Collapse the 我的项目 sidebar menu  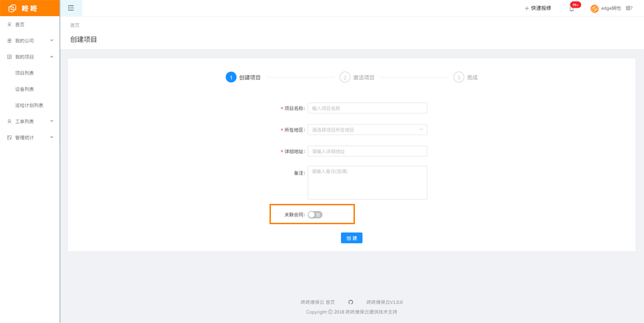tap(29, 57)
